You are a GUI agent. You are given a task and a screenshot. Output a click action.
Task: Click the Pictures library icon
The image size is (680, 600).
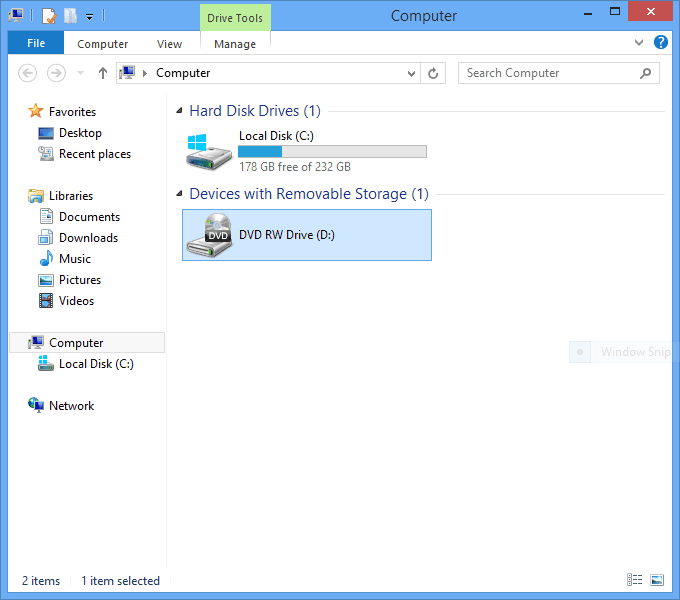click(46, 280)
